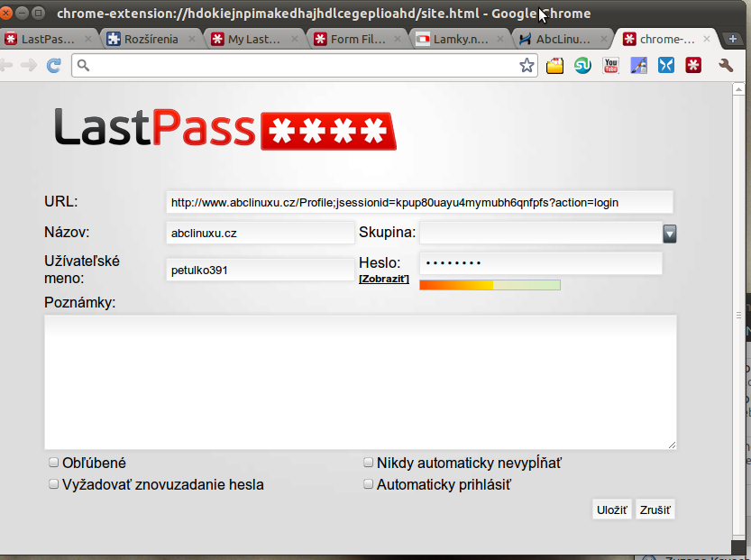Switch to the AbcLinu... tab

(563, 39)
